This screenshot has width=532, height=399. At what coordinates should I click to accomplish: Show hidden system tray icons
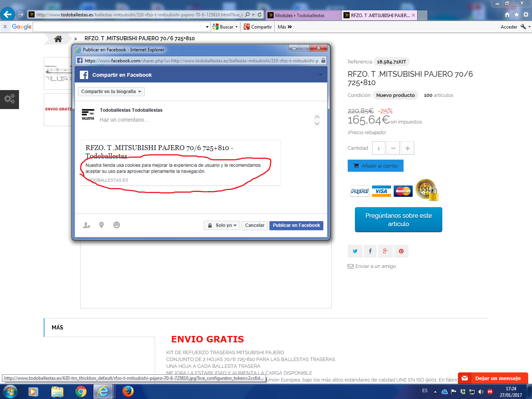coord(435,392)
